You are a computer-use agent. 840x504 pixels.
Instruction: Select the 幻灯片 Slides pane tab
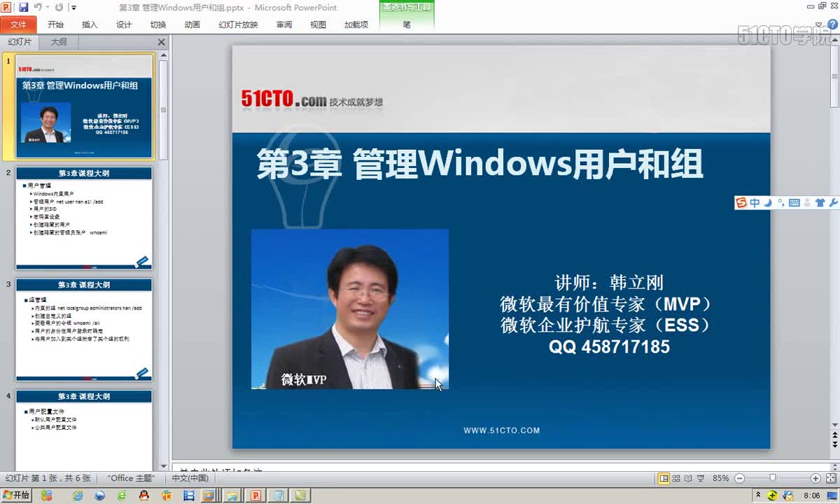(x=20, y=42)
